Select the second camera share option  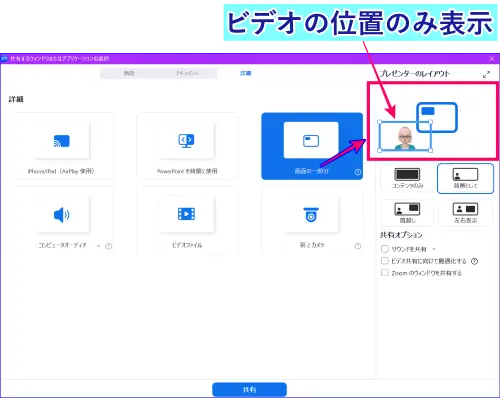[x=312, y=220]
